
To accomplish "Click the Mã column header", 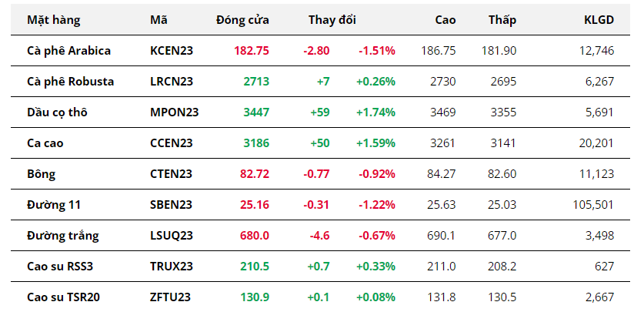I will pyautogui.click(x=158, y=20).
